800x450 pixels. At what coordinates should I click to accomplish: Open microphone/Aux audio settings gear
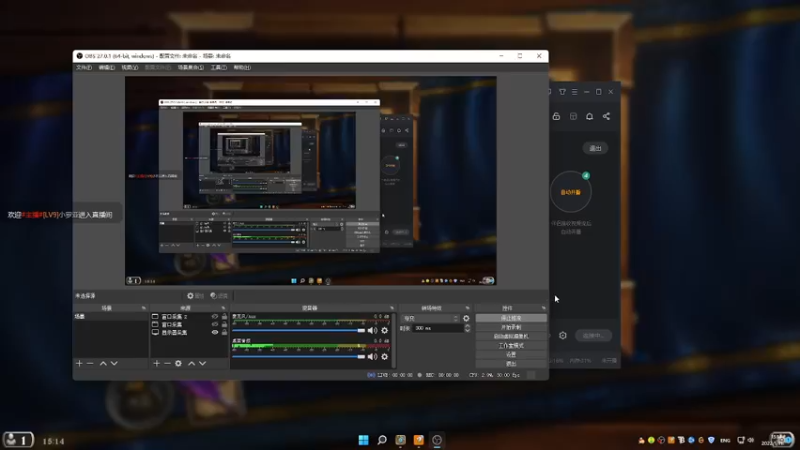(x=385, y=331)
